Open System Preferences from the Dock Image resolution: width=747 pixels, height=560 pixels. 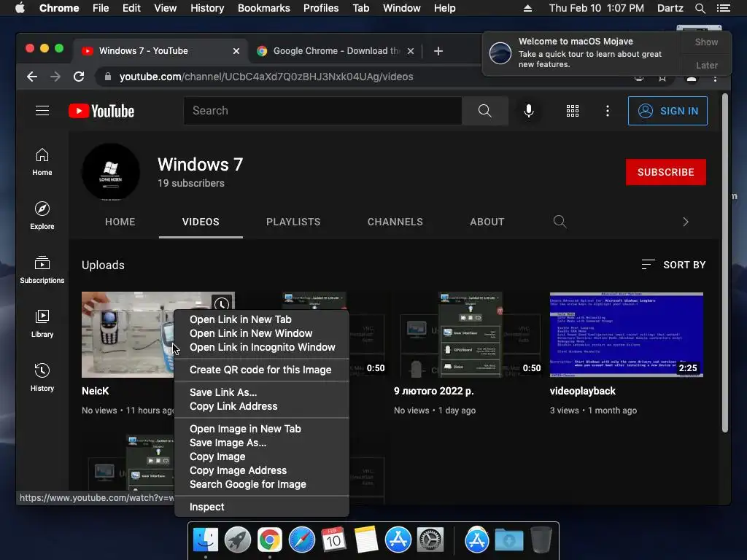tap(430, 540)
